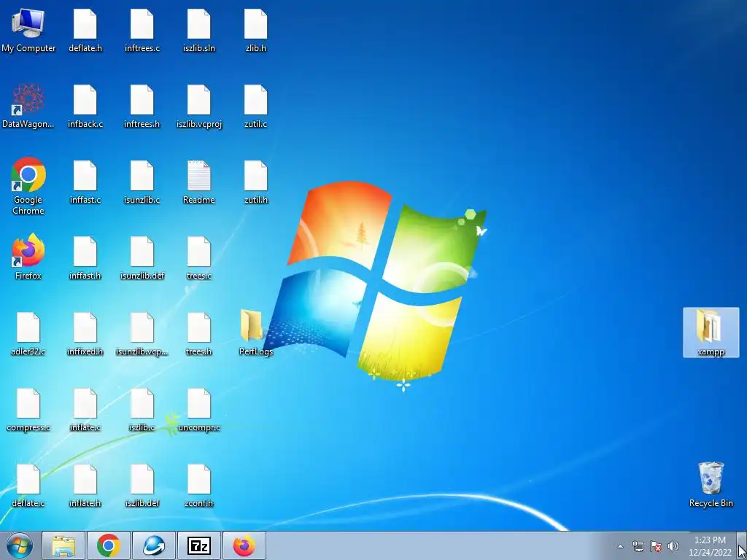Select the iszlib.def file icon
The width and height of the screenshot is (747, 560).
142,485
